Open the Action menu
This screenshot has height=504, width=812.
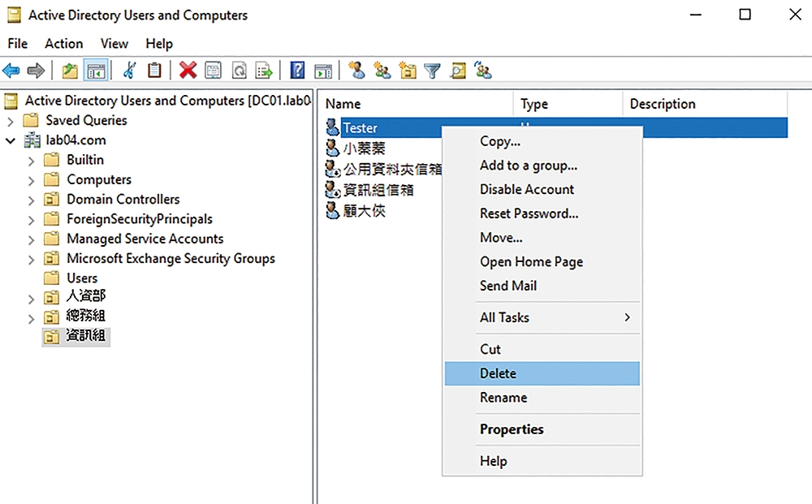pyautogui.click(x=63, y=44)
